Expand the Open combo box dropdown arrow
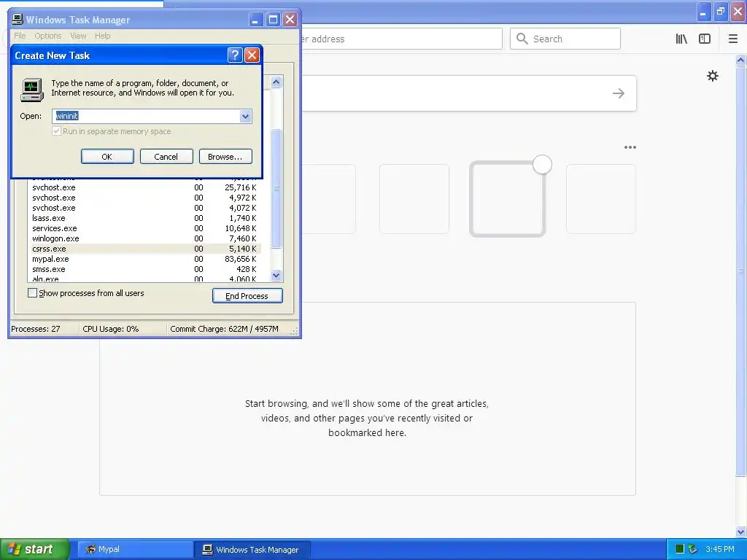The image size is (747, 560). point(245,116)
